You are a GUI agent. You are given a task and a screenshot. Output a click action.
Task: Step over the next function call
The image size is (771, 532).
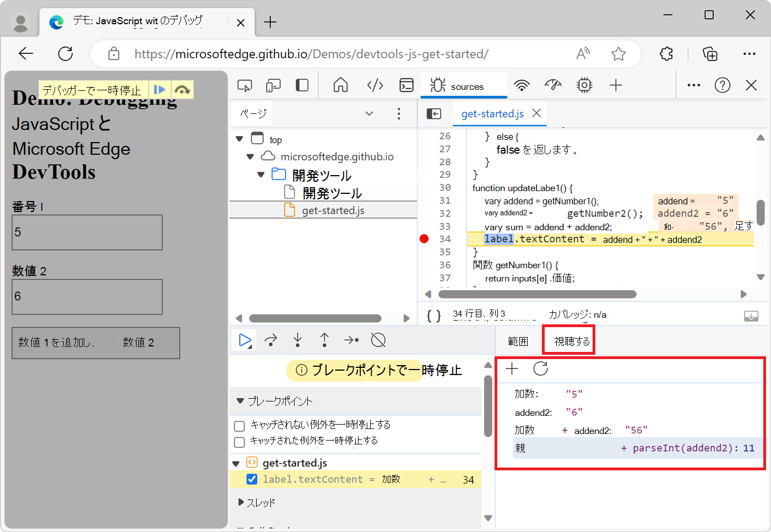270,340
